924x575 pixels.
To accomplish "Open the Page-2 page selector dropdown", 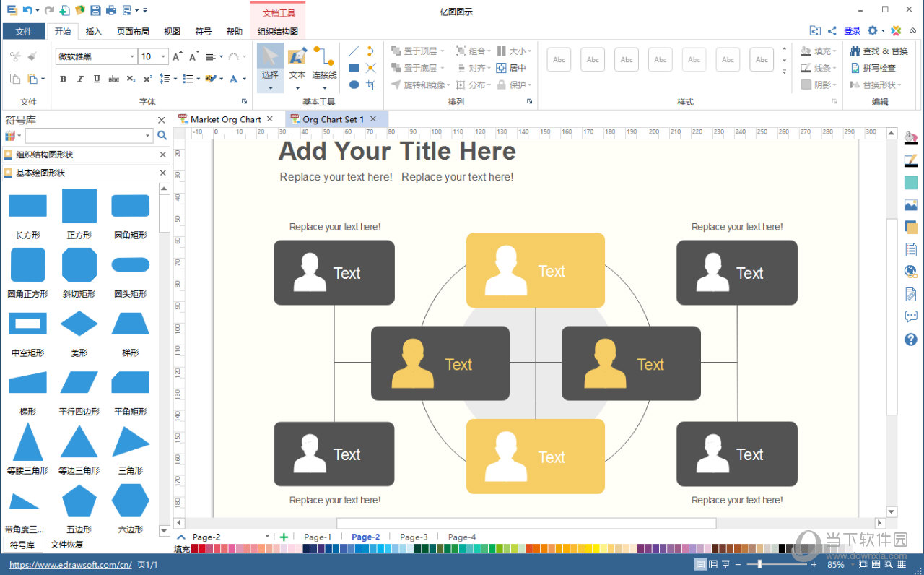I will 267,537.
